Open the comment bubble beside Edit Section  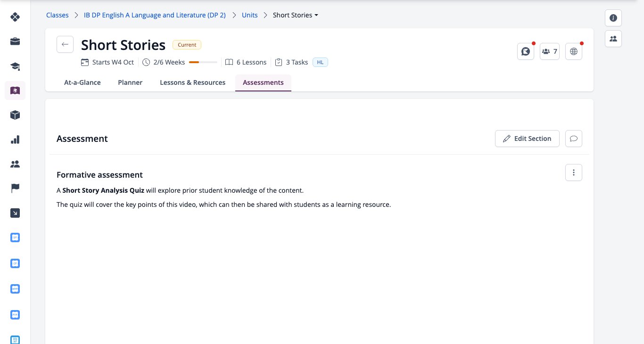point(574,139)
